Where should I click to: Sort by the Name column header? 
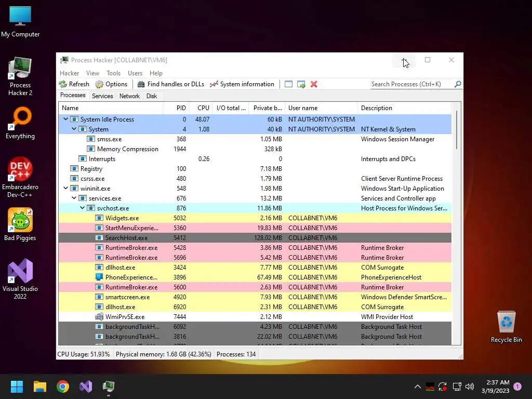111,108
